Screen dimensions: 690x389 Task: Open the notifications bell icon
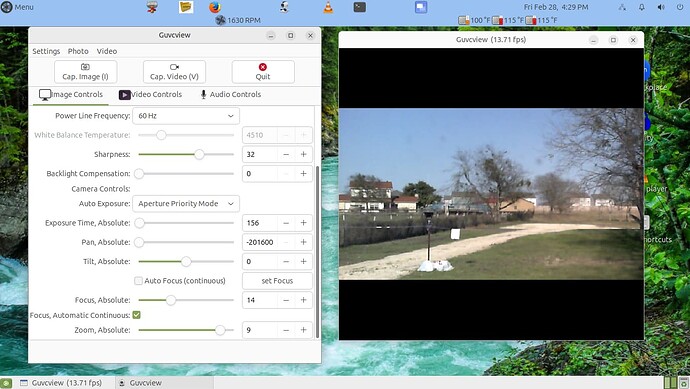642,7
